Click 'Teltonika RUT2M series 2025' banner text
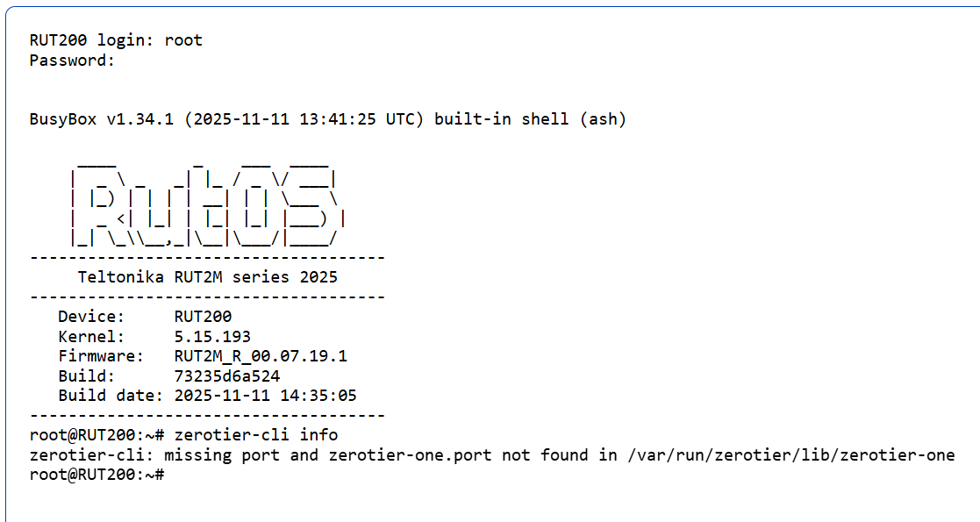This screenshot has width=980, height=522. (x=208, y=277)
